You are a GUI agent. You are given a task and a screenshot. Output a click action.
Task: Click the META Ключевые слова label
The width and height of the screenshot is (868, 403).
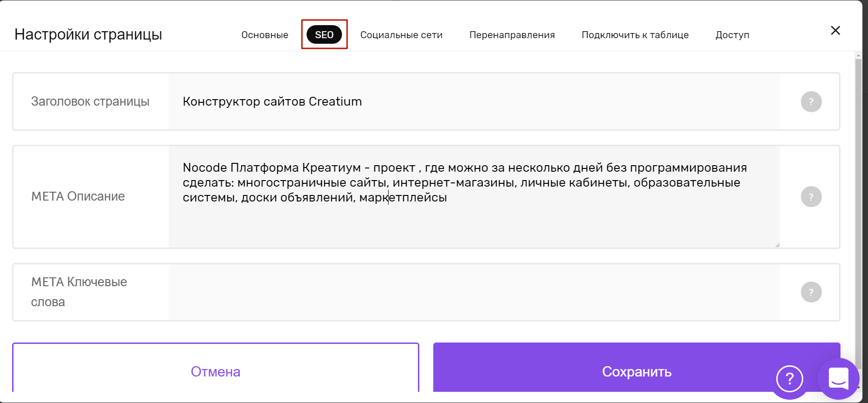tap(79, 292)
